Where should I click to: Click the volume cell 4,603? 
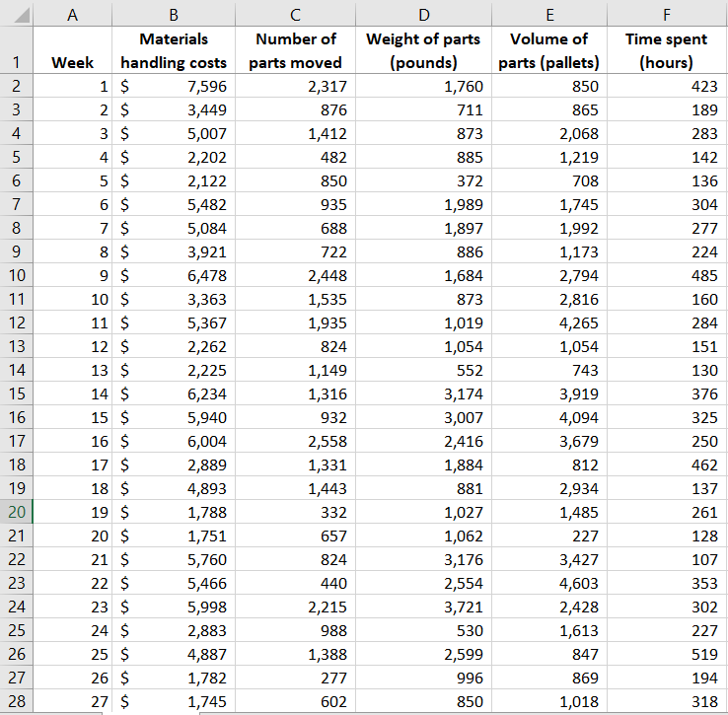[x=549, y=583]
